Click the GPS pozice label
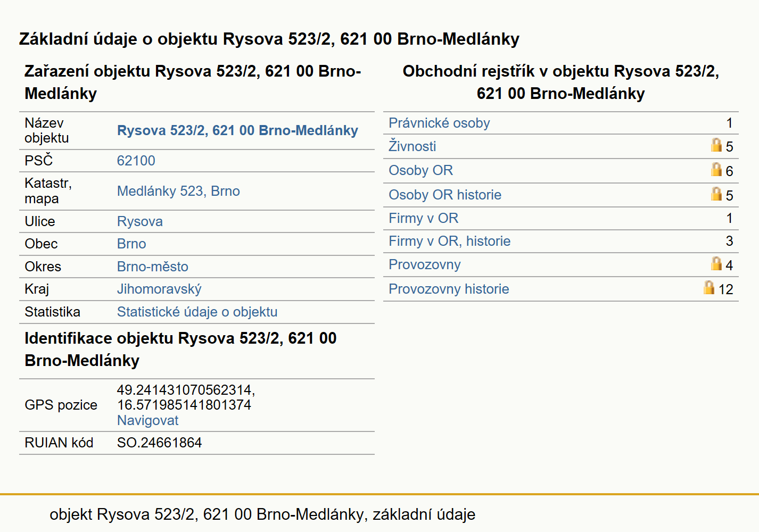 click(x=61, y=405)
